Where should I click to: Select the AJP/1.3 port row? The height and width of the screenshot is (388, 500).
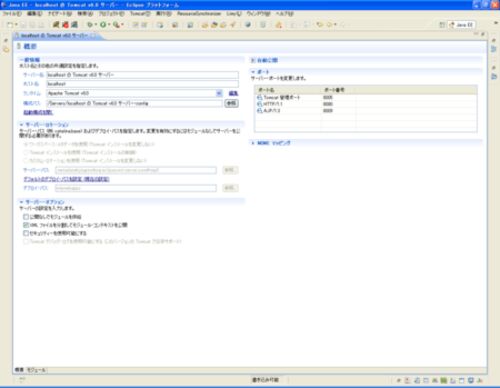pyautogui.click(x=366, y=111)
